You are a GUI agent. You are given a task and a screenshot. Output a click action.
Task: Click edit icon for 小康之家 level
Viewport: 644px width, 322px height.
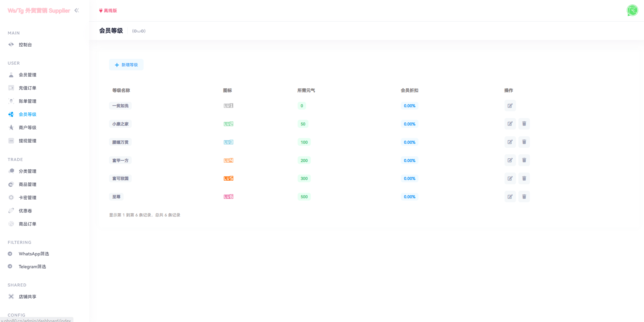pos(510,124)
